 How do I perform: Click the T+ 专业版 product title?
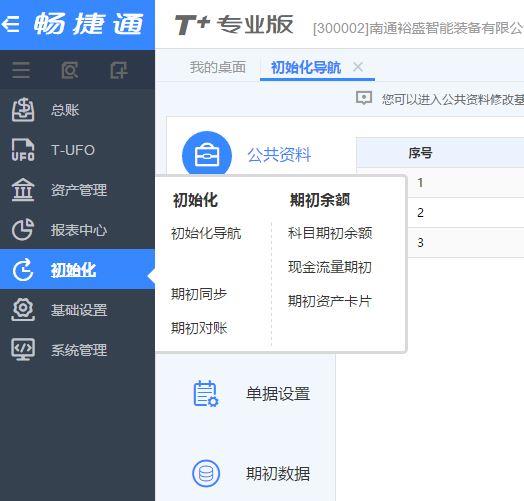[x=234, y=25]
